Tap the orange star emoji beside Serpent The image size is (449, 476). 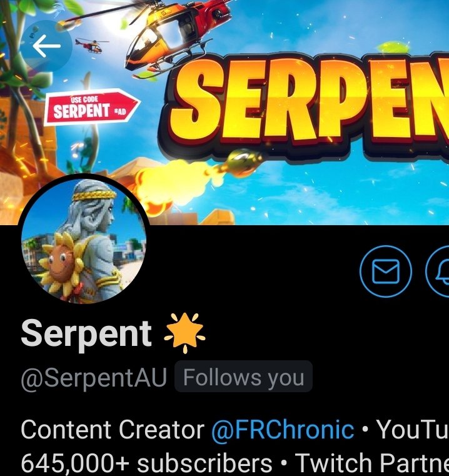pos(184,333)
